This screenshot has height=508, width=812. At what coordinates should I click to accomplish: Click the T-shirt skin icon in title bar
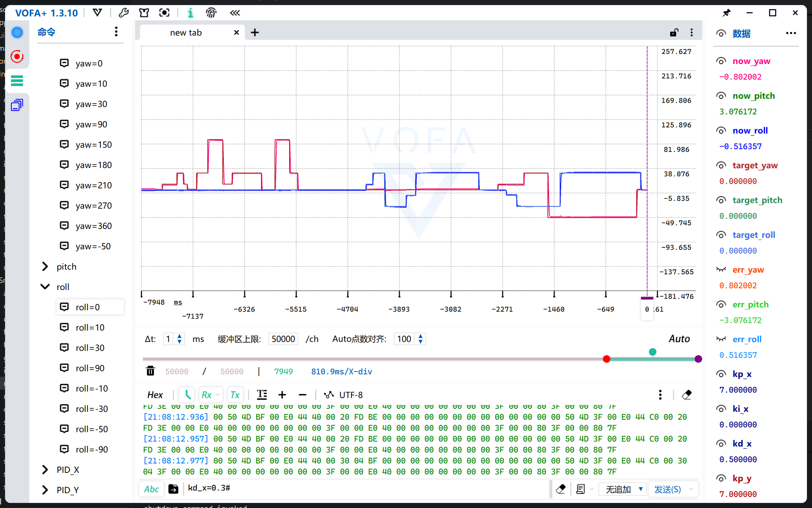(144, 13)
